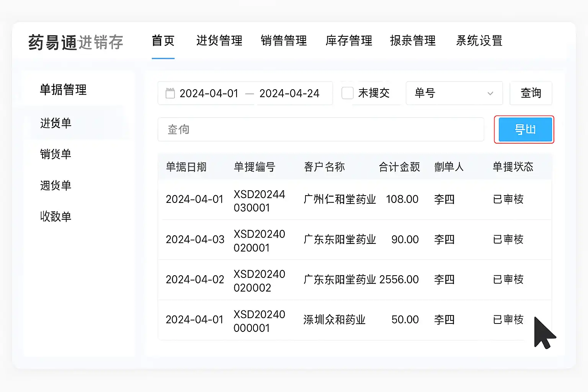
Task: Open 销货单 in the sidebar
Action: (x=56, y=154)
